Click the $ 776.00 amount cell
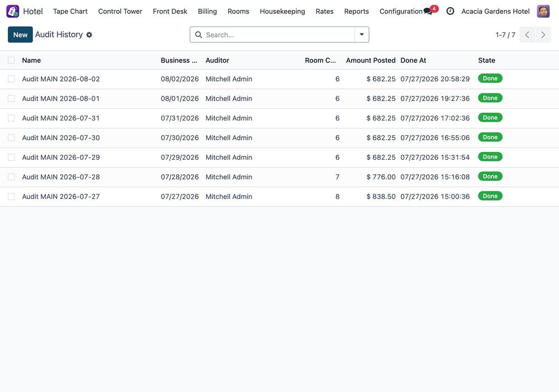559x392 pixels. coord(381,177)
